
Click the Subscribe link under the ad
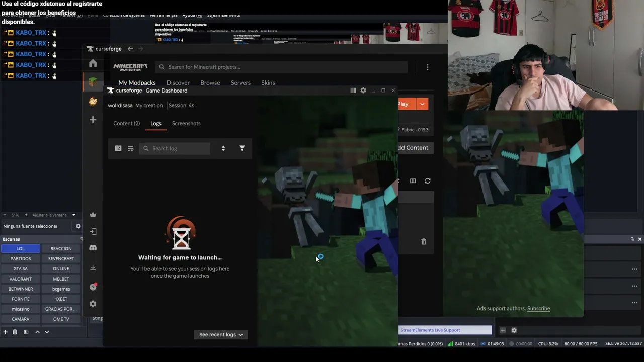point(538,309)
